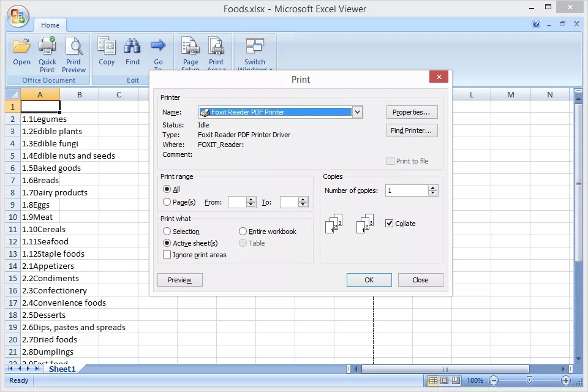Viewport: 588px width, 392px height.
Task: Click the 100% zoom level text
Action: coord(475,380)
